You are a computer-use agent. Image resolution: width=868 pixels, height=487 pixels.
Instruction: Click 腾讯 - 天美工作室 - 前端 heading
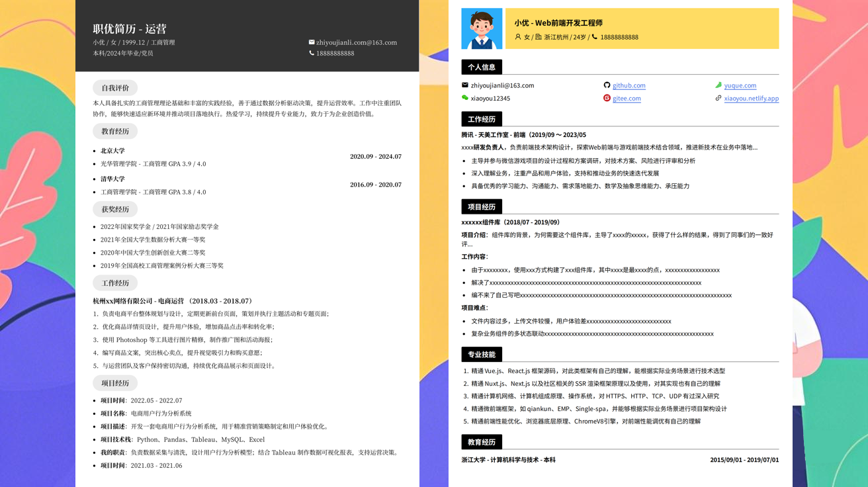click(524, 135)
